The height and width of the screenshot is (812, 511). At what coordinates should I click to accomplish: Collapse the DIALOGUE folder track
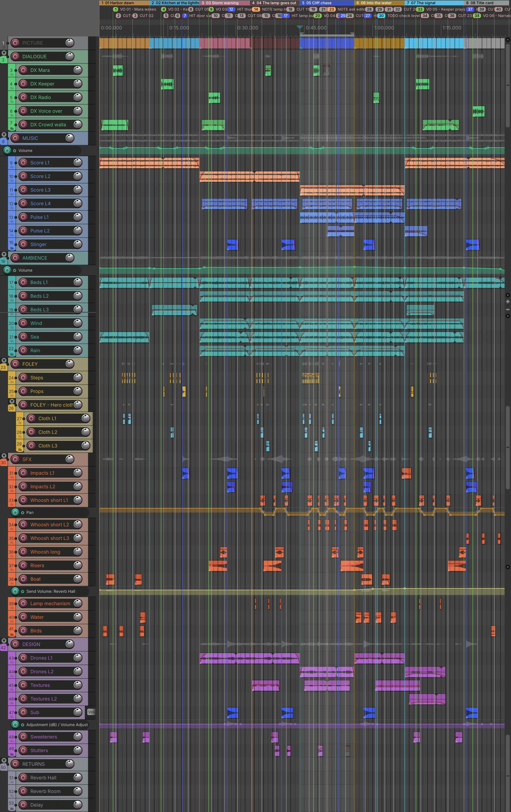pos(4,53)
